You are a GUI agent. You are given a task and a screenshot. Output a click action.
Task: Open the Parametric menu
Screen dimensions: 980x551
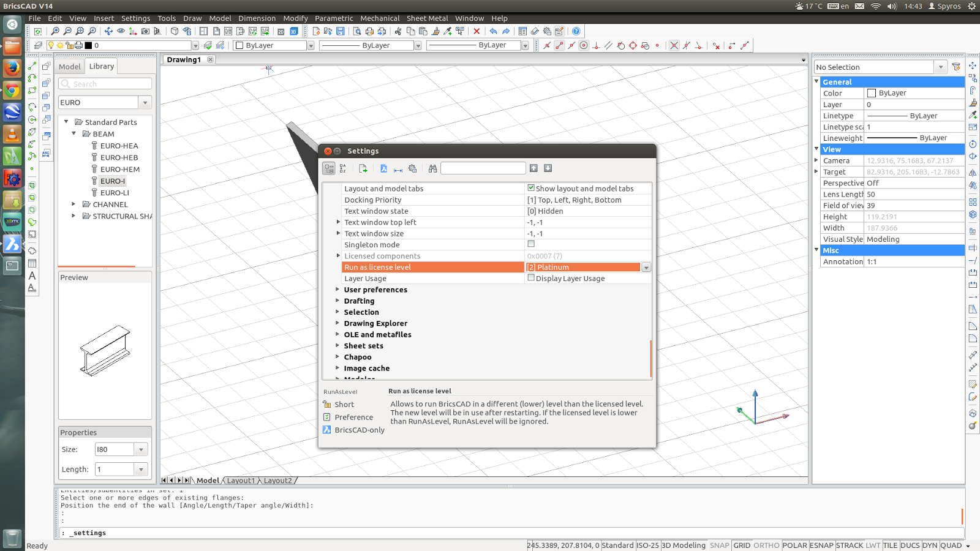coord(334,18)
